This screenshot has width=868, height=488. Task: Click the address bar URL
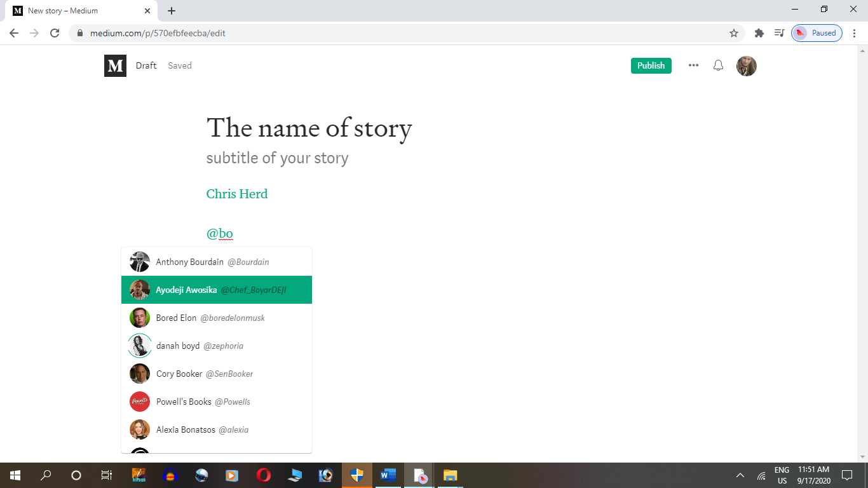coord(158,33)
